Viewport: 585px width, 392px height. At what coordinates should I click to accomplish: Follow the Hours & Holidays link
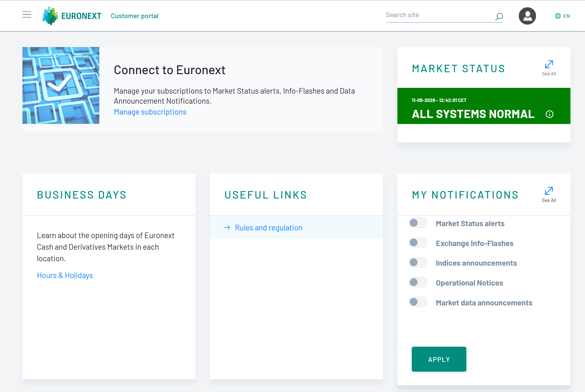pos(65,275)
